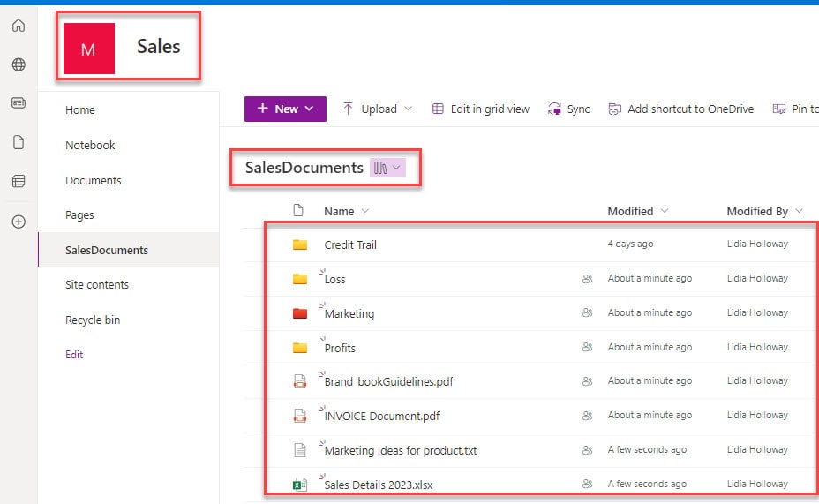
Task: Click the Create plus circle icon
Action: tap(19, 222)
